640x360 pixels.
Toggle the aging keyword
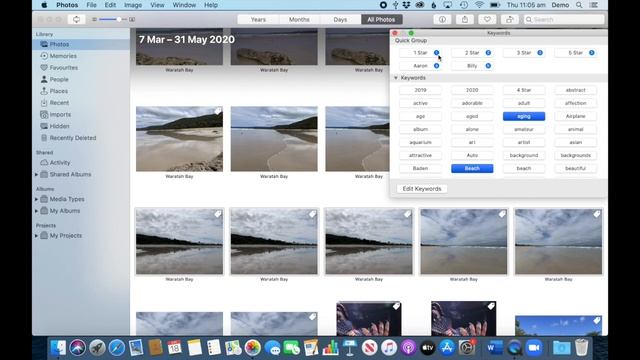(524, 116)
